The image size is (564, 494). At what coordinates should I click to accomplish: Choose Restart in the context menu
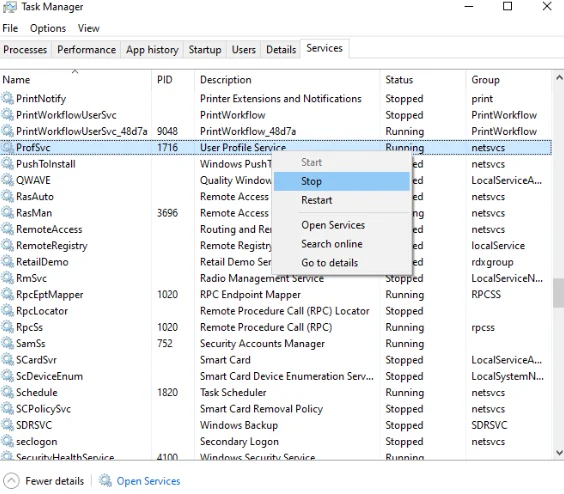tap(342, 200)
